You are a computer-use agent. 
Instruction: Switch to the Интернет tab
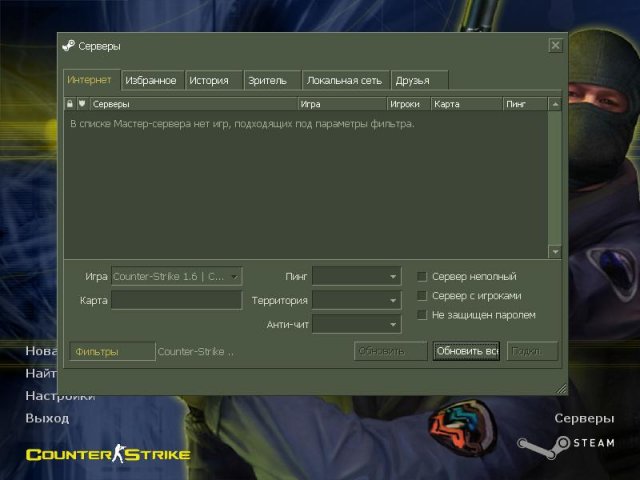[91, 80]
